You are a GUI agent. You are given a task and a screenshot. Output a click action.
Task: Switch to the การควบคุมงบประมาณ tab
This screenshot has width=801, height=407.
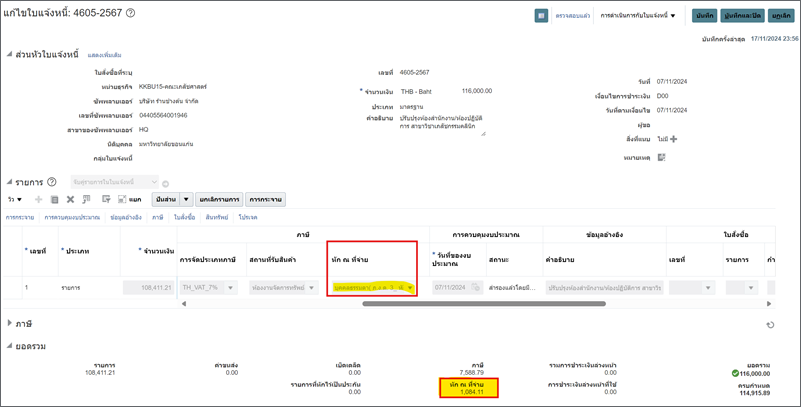[70, 217]
